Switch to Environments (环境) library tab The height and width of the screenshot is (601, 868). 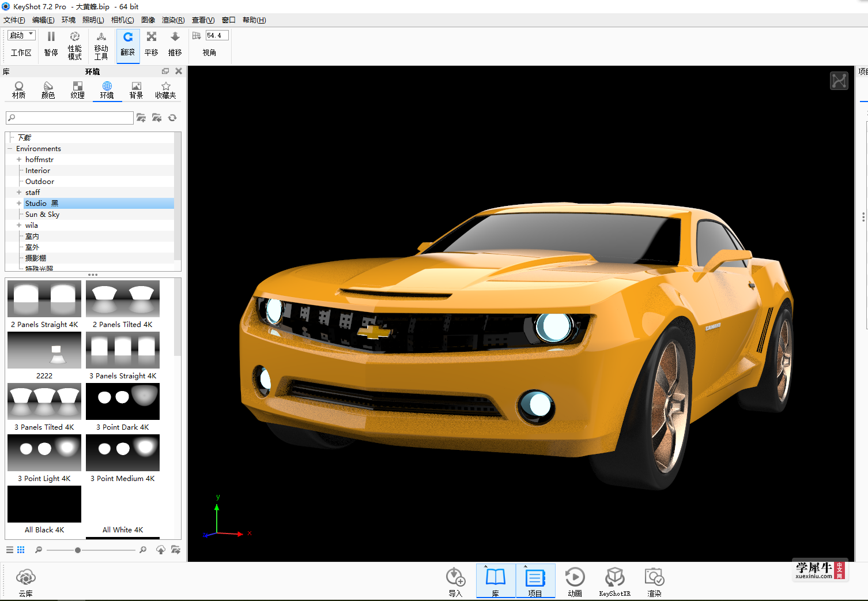coord(107,90)
